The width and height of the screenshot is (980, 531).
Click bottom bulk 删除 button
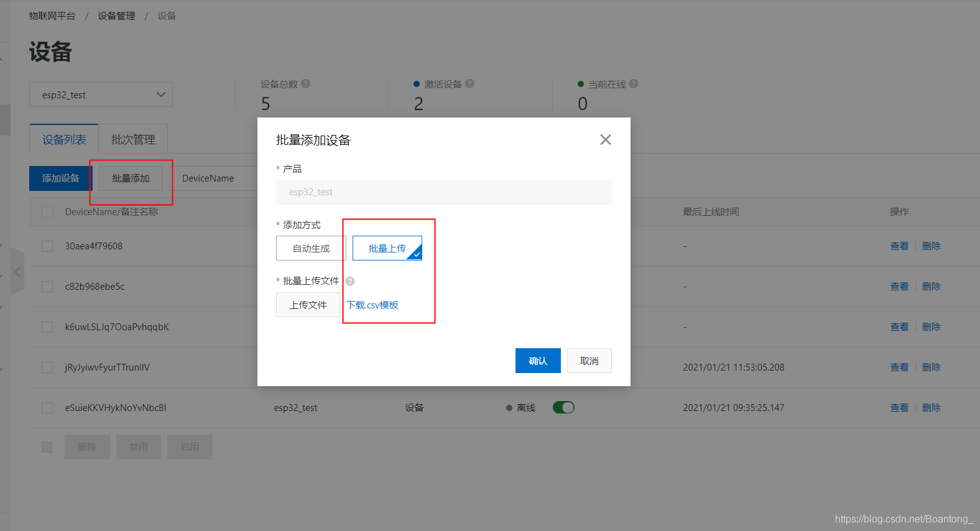pyautogui.click(x=87, y=447)
